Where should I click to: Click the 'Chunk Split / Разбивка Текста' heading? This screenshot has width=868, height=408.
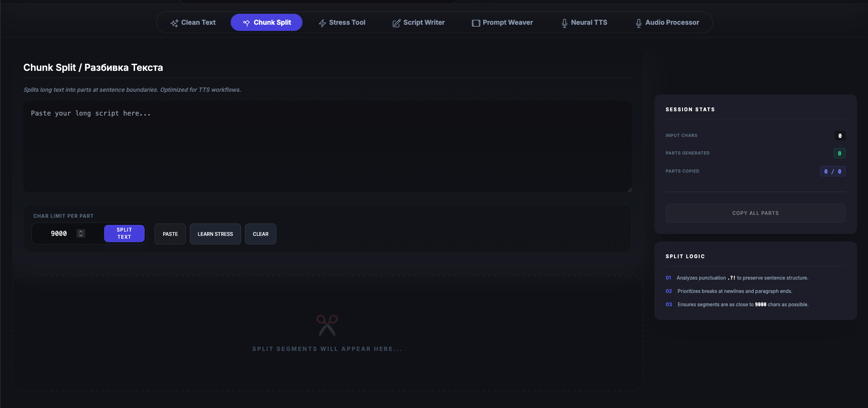tap(93, 68)
